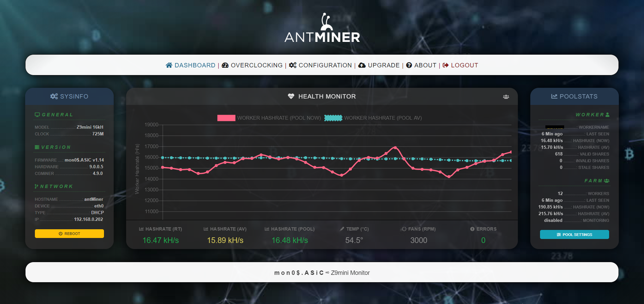Select farm hashrate average 215.76 kH/s
644x304 pixels.
coord(551,214)
